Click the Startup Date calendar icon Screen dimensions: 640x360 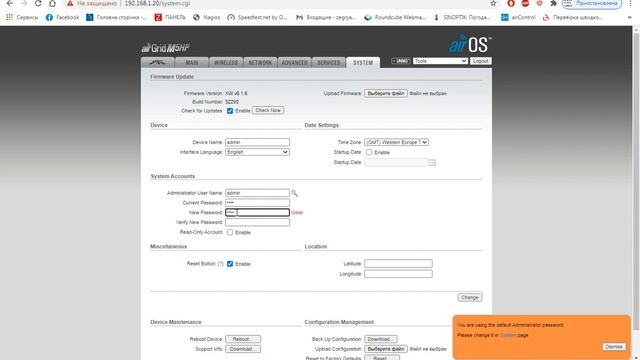(432, 162)
